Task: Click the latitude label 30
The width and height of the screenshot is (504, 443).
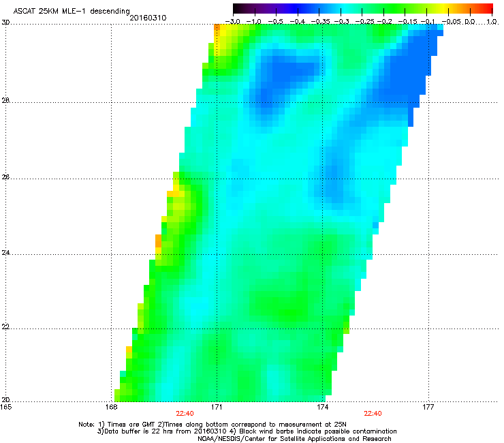Action: point(5,22)
